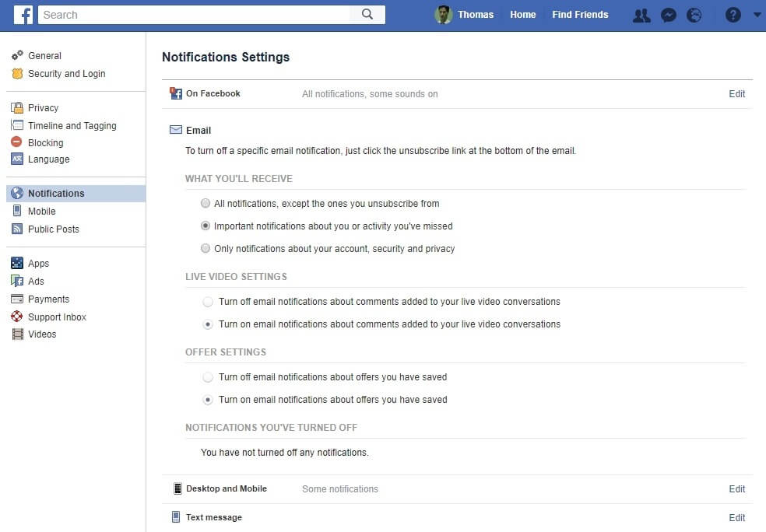The height and width of the screenshot is (532, 766).
Task: Click the Support Inbox lifebuoy icon
Action: [17, 317]
